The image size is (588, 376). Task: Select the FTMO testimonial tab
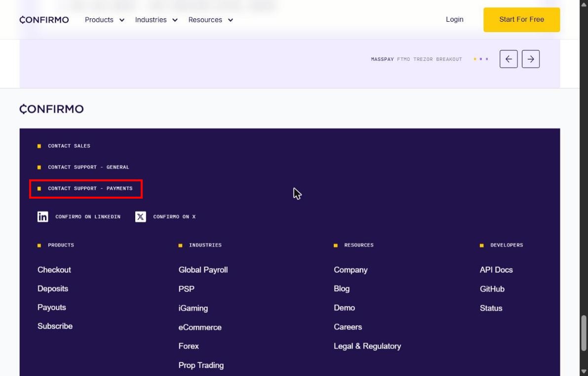point(403,59)
